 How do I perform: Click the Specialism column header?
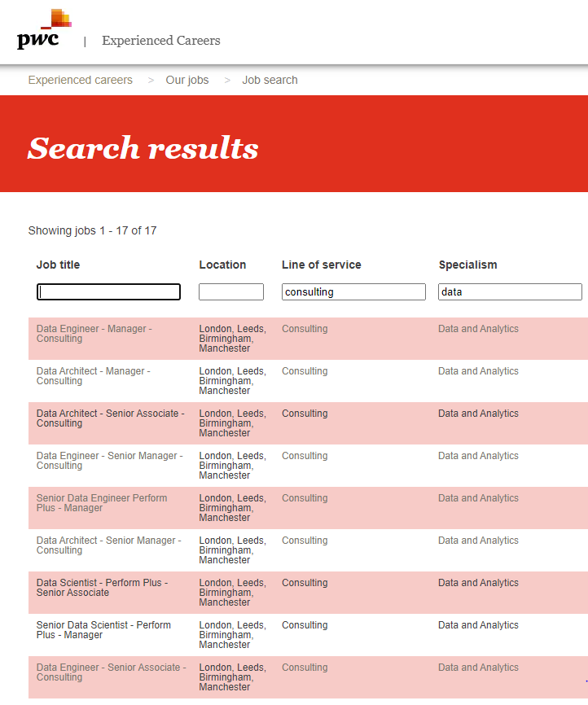[x=468, y=265]
